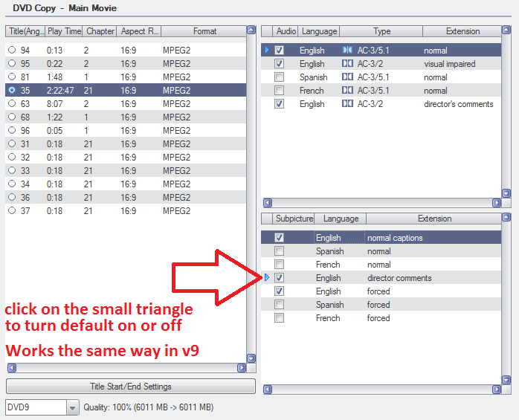
Task: Click the Dolby icon on the director's comments row
Action: pos(347,104)
